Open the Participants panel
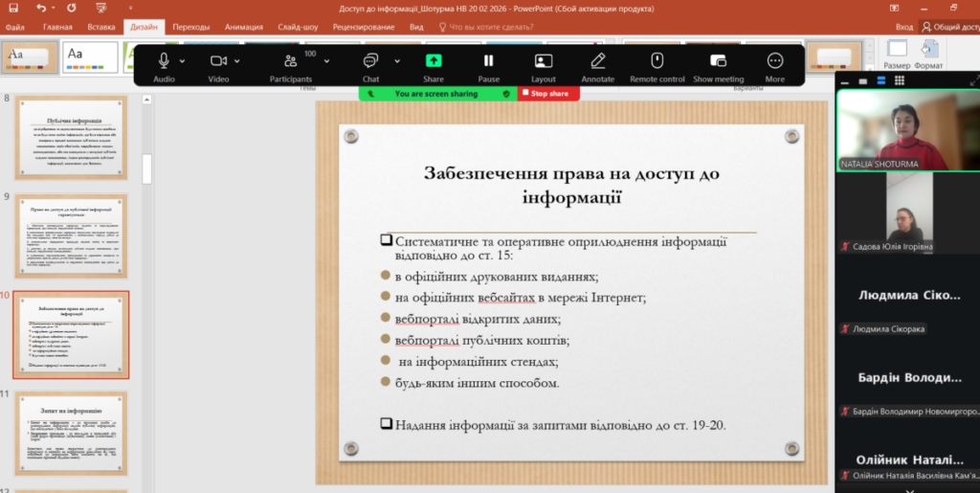 [x=291, y=61]
